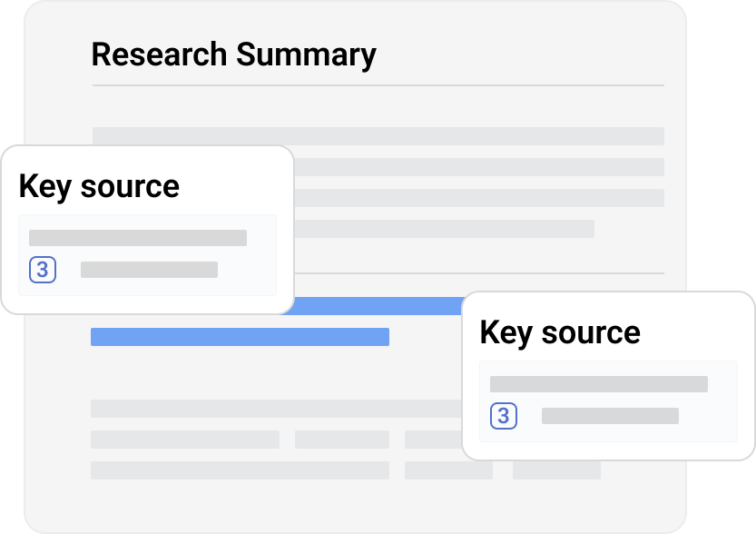Click the gray text block at bottom-left of summary
Screen dimensions: 756x534
[x=241, y=470]
